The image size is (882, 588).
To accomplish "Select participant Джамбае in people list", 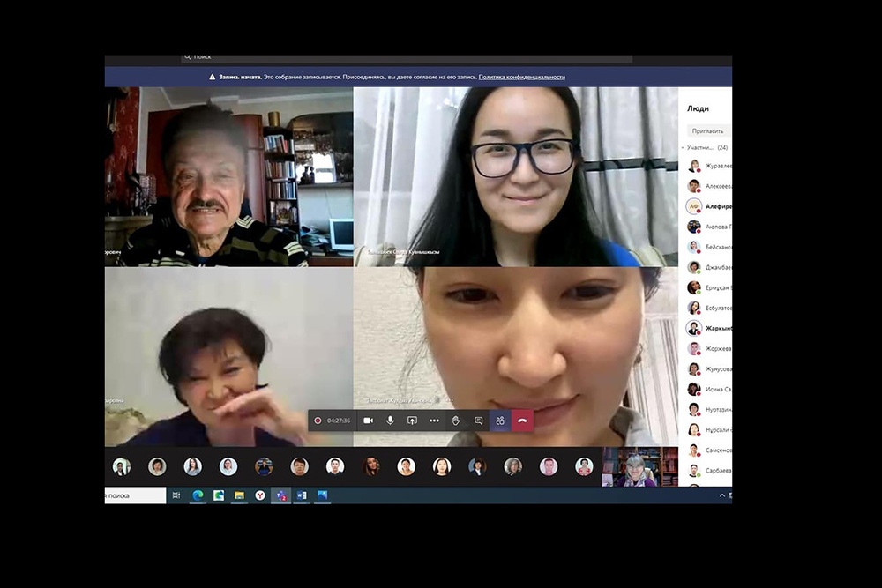I will [x=709, y=268].
